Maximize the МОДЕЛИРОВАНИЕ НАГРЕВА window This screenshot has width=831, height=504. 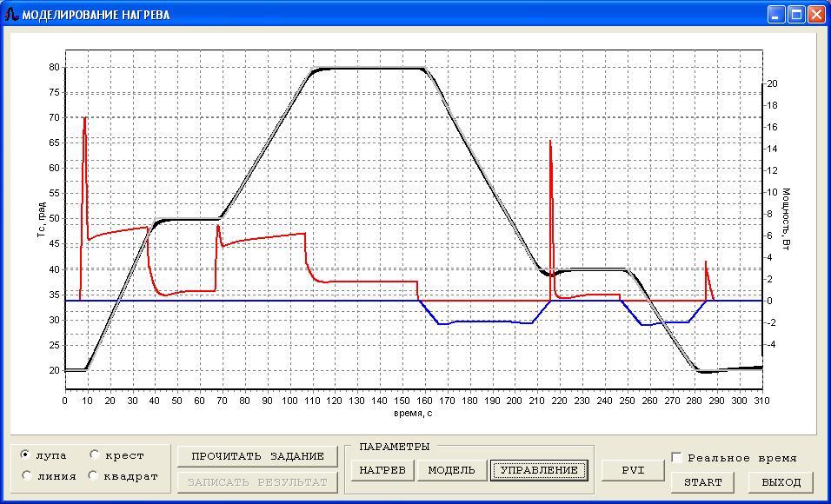click(x=796, y=15)
